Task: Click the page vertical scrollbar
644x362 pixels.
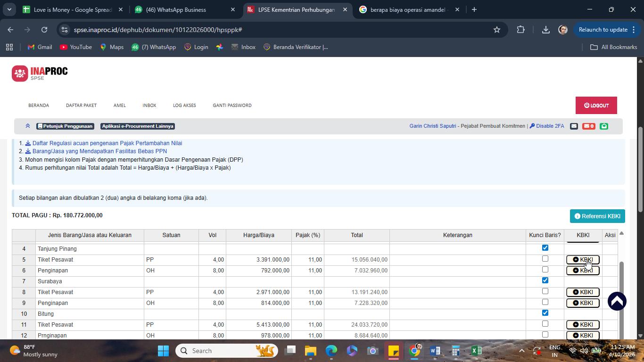Action: pyautogui.click(x=640, y=170)
